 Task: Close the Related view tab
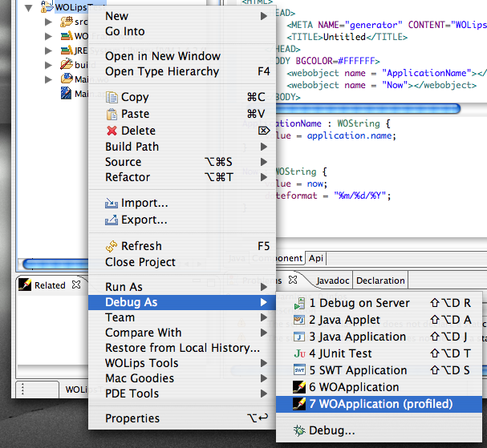click(76, 285)
